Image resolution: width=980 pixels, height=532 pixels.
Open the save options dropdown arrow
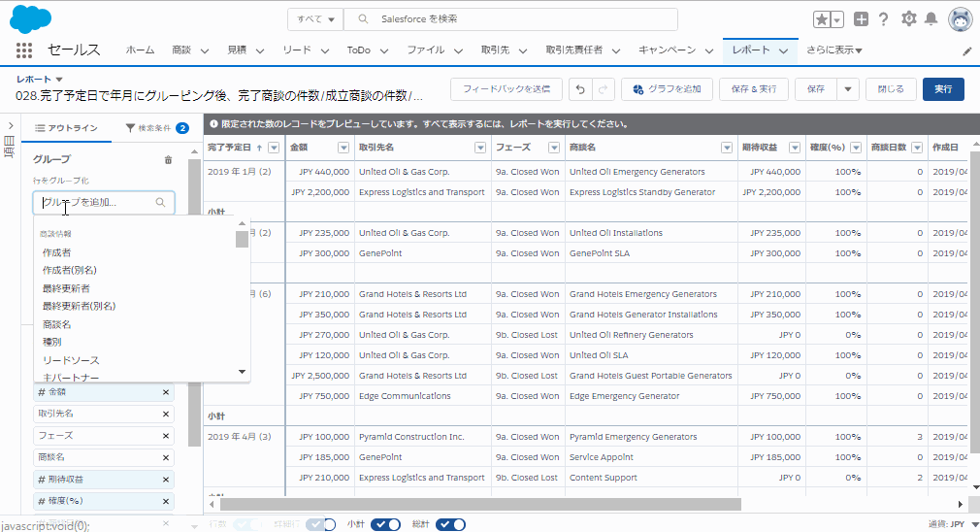(847, 89)
